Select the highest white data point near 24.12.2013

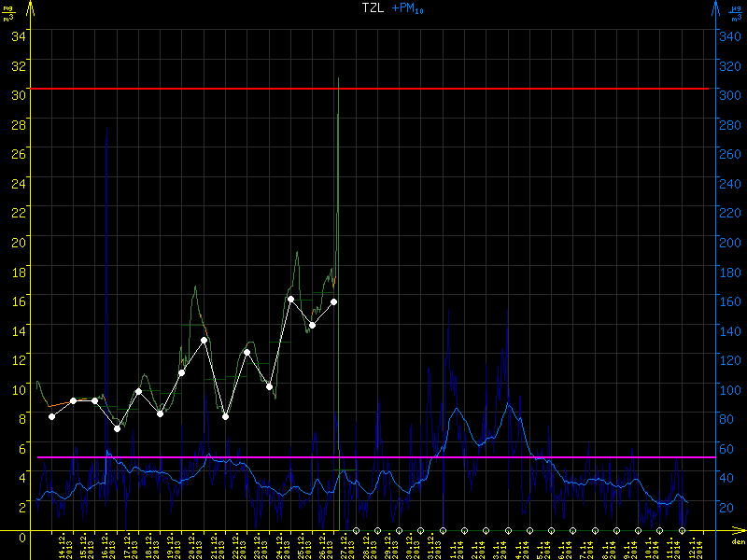[290, 299]
